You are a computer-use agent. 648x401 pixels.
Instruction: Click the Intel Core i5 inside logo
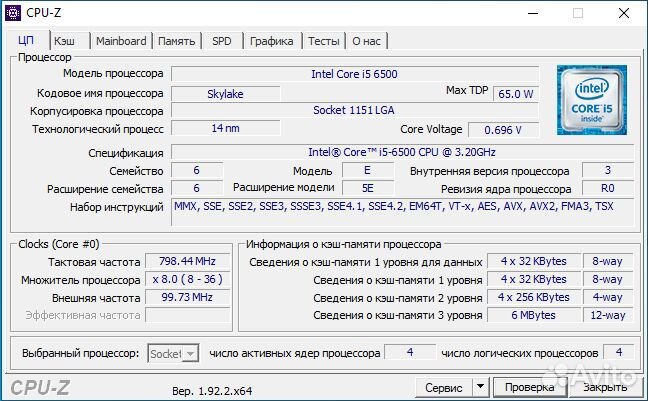pyautogui.click(x=591, y=100)
